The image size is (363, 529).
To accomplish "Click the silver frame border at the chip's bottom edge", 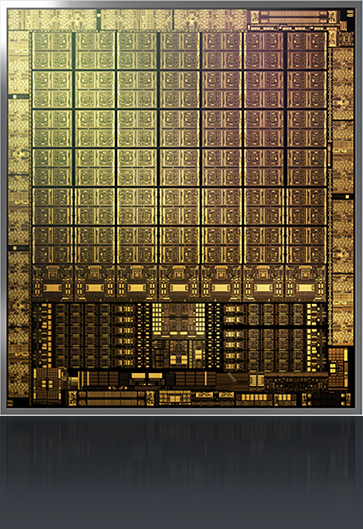I will [x=182, y=411].
